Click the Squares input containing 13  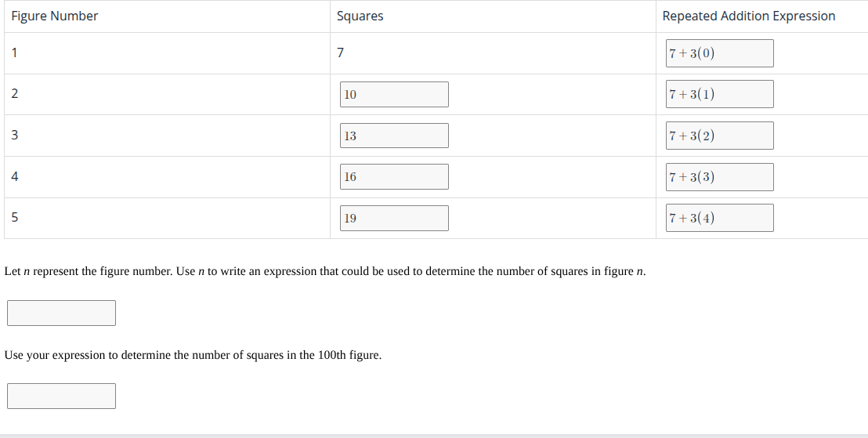pyautogui.click(x=394, y=136)
